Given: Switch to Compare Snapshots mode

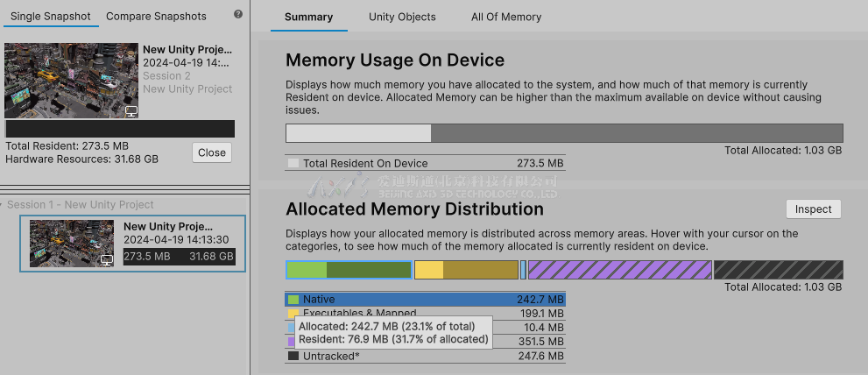Looking at the screenshot, I should point(156,16).
